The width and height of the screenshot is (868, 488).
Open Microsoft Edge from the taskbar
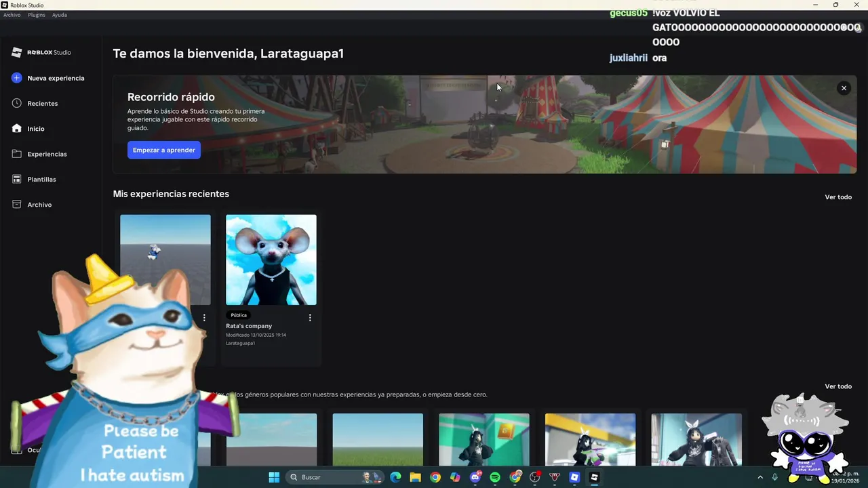click(395, 477)
